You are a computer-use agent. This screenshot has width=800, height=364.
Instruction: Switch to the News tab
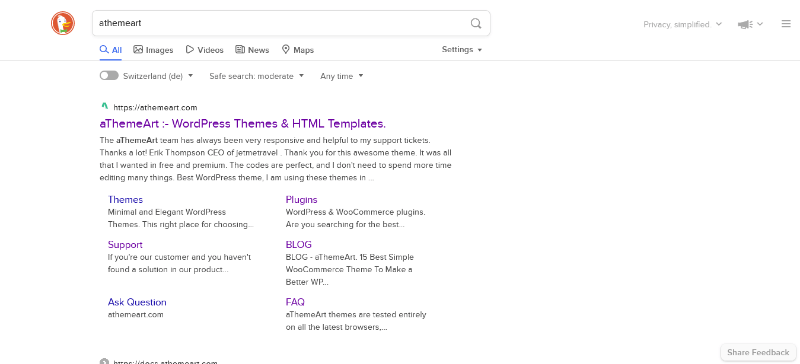pyautogui.click(x=252, y=50)
